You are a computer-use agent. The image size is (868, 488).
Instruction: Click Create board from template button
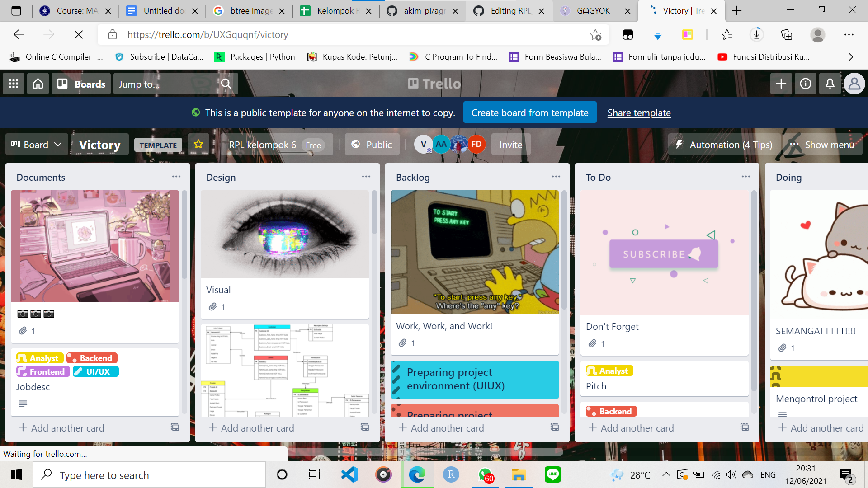click(529, 113)
